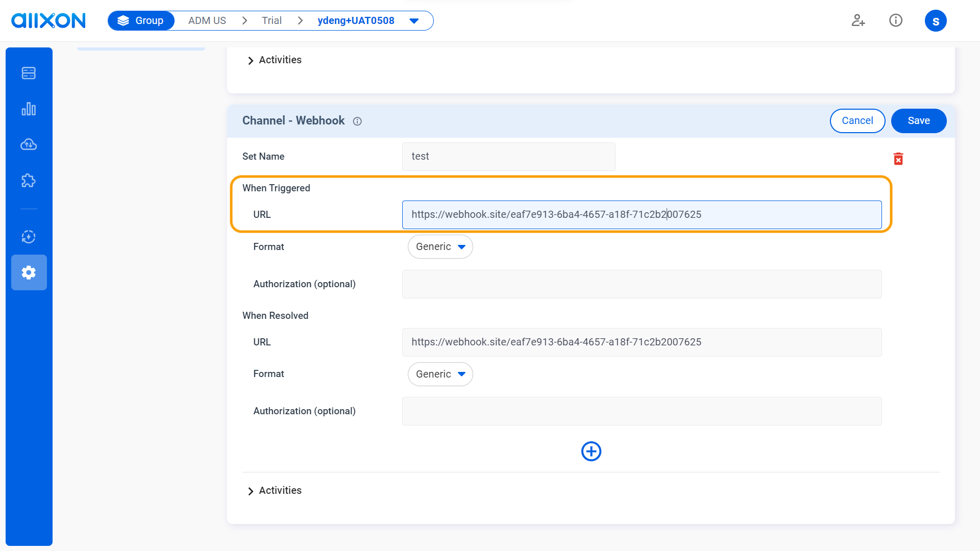Click the Authorization field under When Triggered
This screenshot has height=551, width=980.
tap(641, 284)
